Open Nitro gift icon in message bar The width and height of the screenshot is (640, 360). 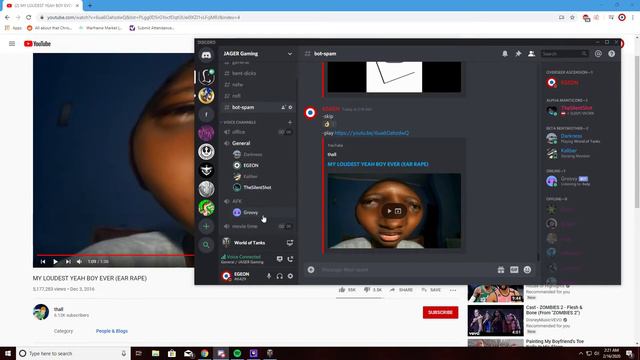click(501, 270)
